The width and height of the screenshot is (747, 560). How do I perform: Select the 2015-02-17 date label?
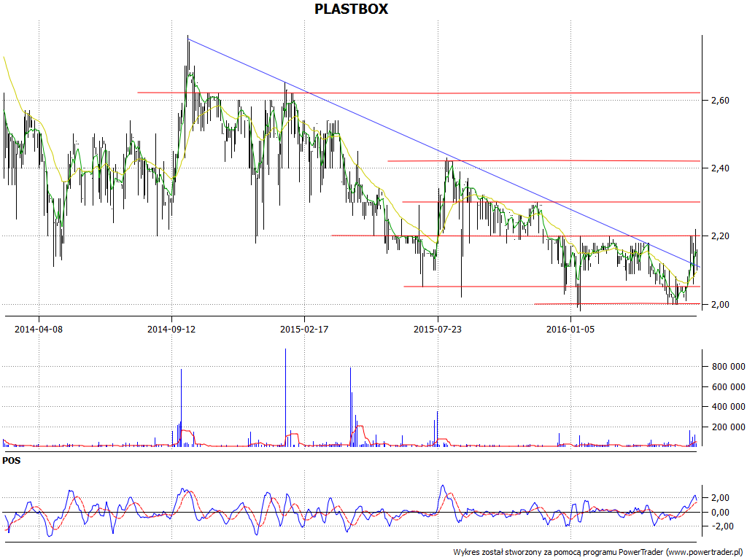[x=304, y=329]
